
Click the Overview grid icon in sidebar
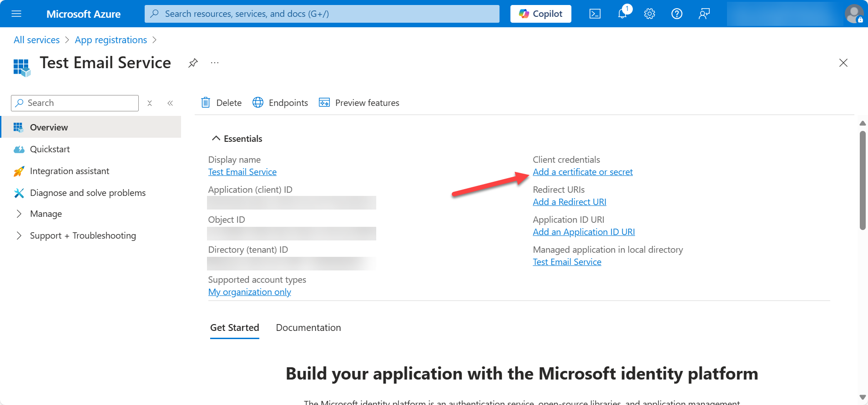pos(18,127)
